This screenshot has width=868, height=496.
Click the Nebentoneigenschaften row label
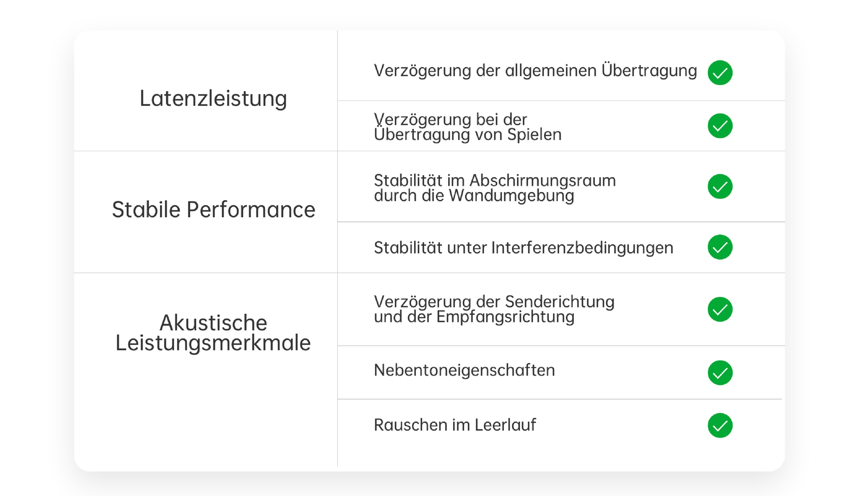pos(464,370)
